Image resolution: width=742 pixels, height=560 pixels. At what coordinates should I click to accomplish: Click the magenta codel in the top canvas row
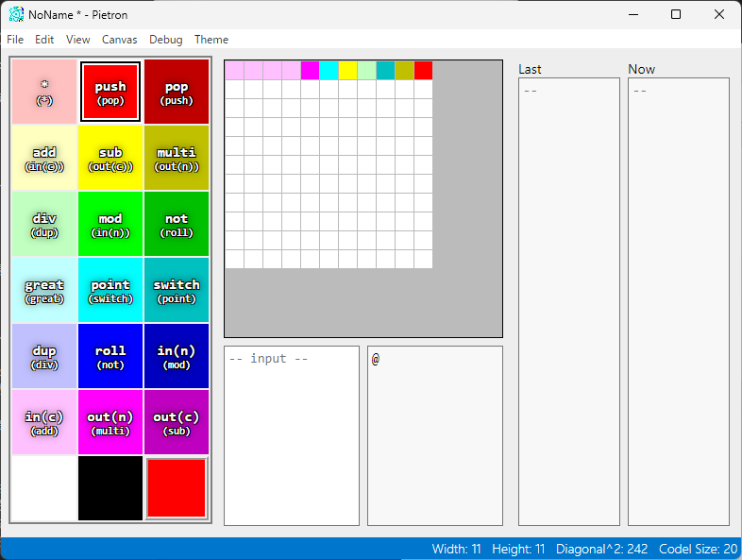pos(310,71)
